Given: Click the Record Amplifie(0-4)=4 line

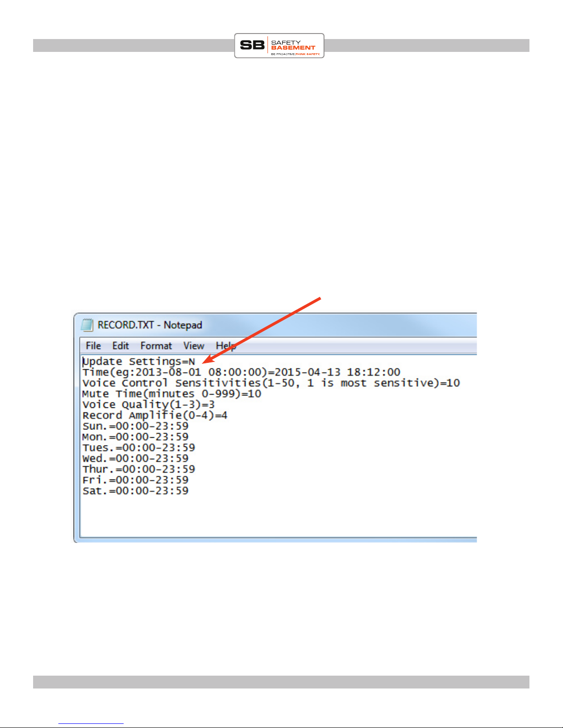Looking at the screenshot, I should 155,415.
